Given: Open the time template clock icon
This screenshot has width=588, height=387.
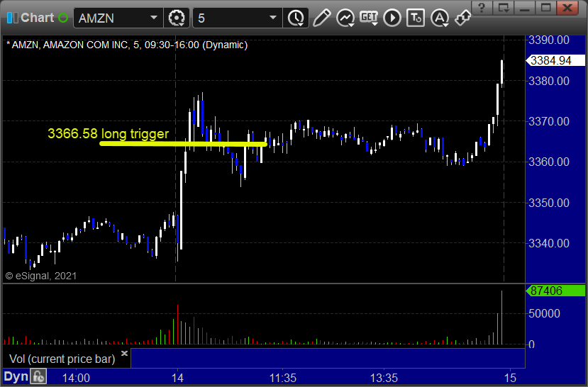Looking at the screenshot, I should click(x=296, y=18).
